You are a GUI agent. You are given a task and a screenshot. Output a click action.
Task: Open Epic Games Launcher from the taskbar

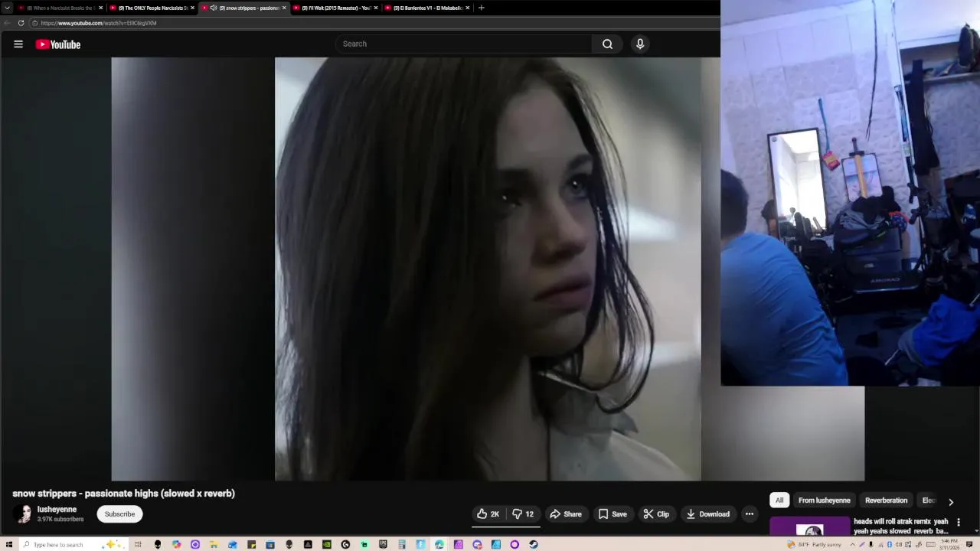[383, 545]
